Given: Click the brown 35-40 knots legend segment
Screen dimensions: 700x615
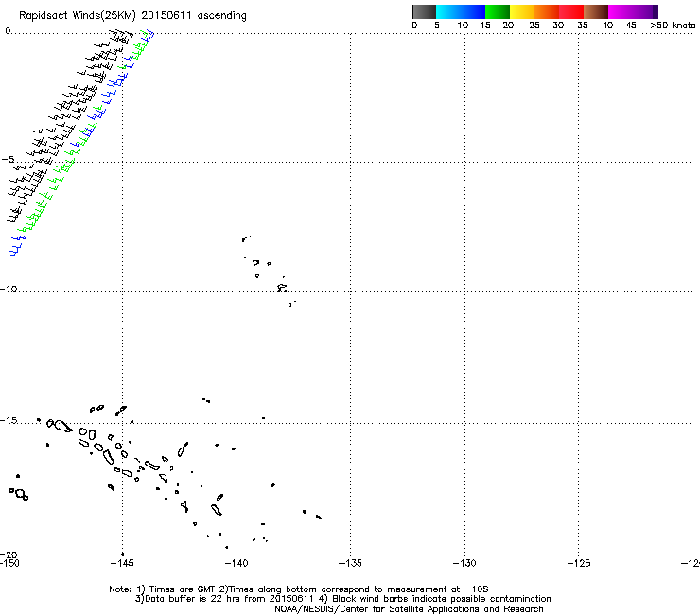Looking at the screenshot, I should [x=596, y=11].
